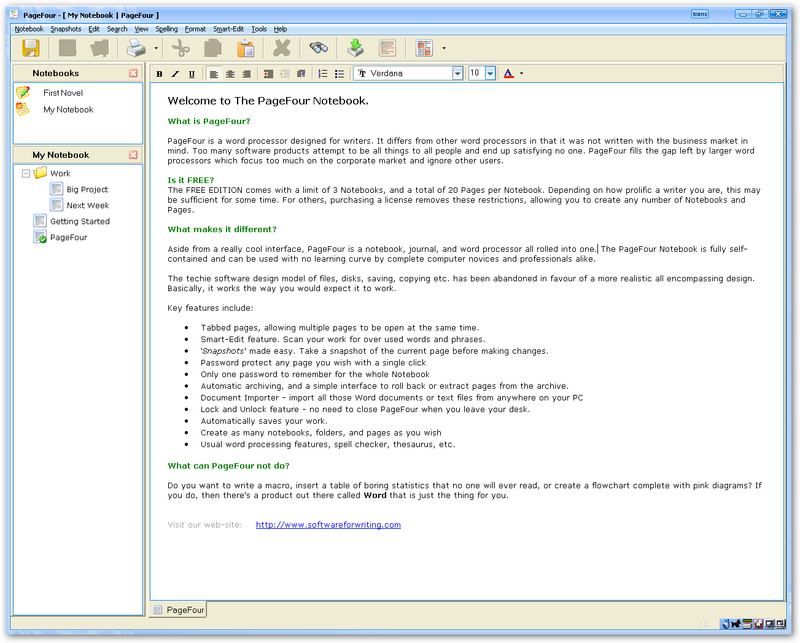800x643 pixels.
Task: Center align the text
Action: [230, 74]
